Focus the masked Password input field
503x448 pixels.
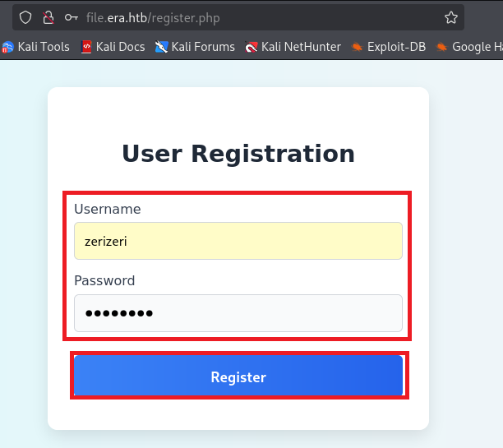click(238, 313)
